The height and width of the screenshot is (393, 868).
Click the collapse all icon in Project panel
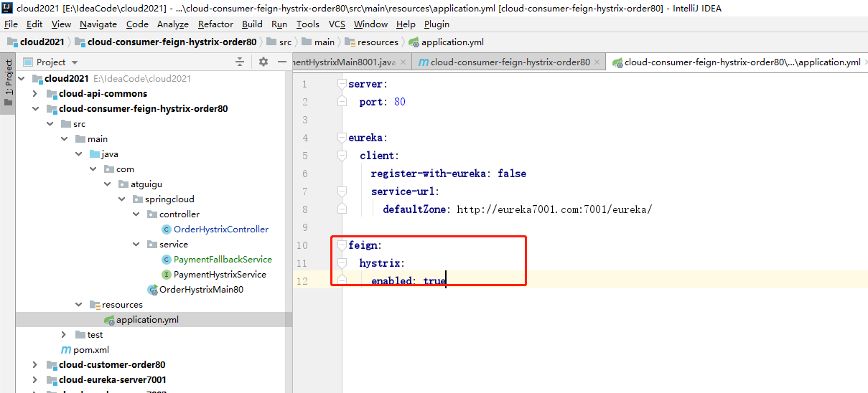pyautogui.click(x=240, y=62)
